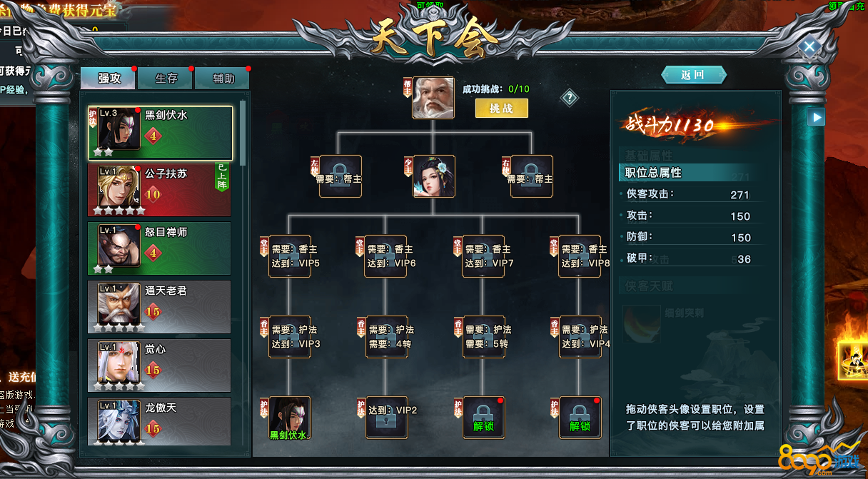Click the flaming cauldron icon on right edge
This screenshot has height=479, width=868.
(x=853, y=355)
